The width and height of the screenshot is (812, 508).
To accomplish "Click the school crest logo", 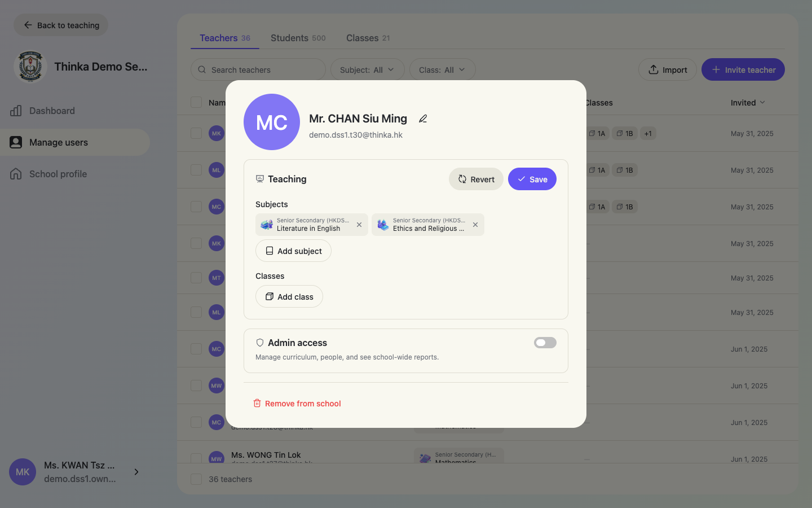I will [x=30, y=67].
